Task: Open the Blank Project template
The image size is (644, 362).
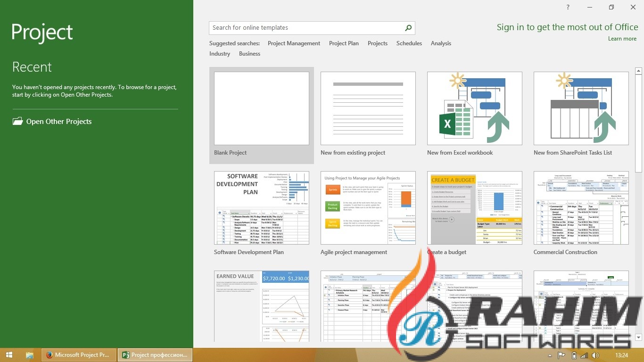Action: tap(261, 108)
